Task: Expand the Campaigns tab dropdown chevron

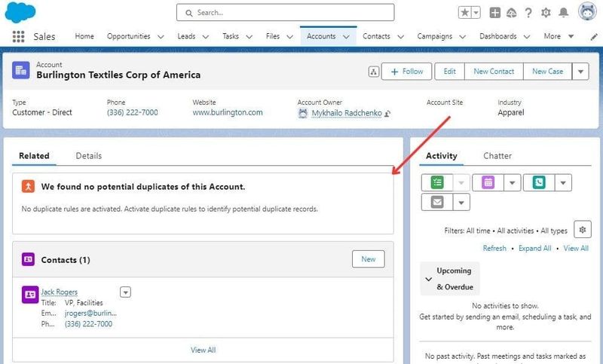Action: coord(463,37)
